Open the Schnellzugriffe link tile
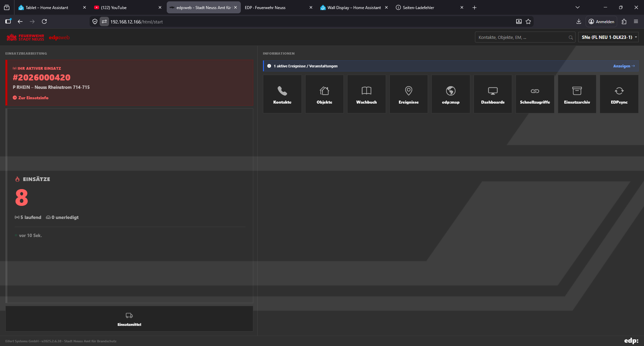The image size is (644, 346). click(x=535, y=94)
